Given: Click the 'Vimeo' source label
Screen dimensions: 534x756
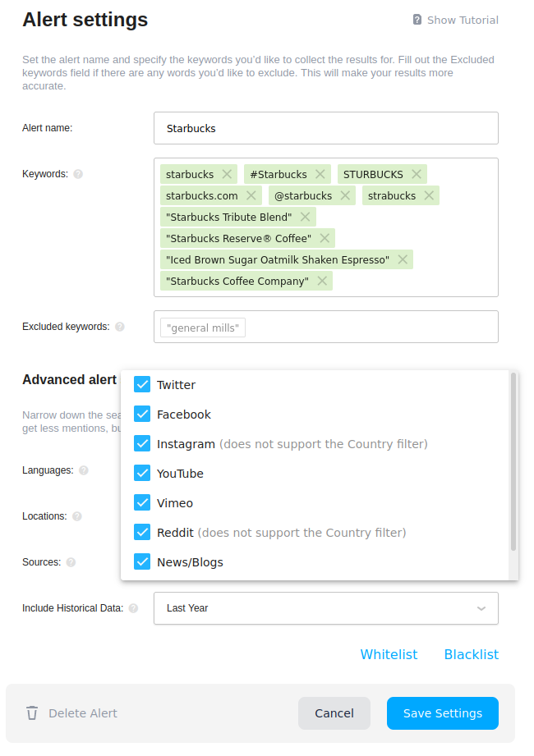Looking at the screenshot, I should (175, 503).
